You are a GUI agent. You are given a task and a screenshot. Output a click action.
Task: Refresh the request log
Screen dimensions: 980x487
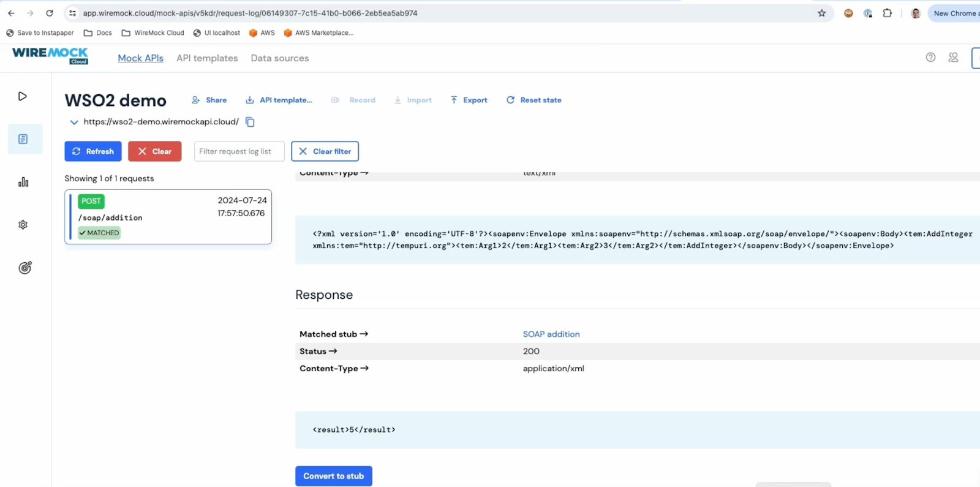[x=93, y=151]
